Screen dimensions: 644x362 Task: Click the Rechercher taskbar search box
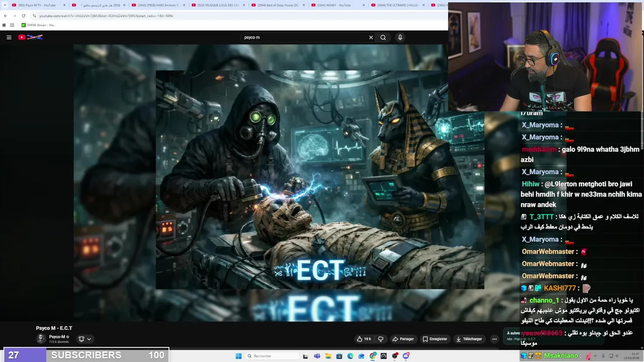coord(272,356)
